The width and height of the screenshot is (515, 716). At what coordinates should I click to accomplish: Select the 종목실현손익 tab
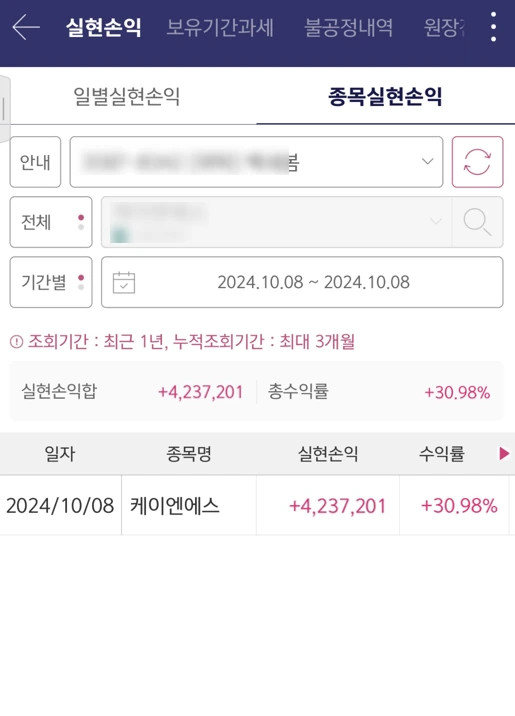pos(385,96)
